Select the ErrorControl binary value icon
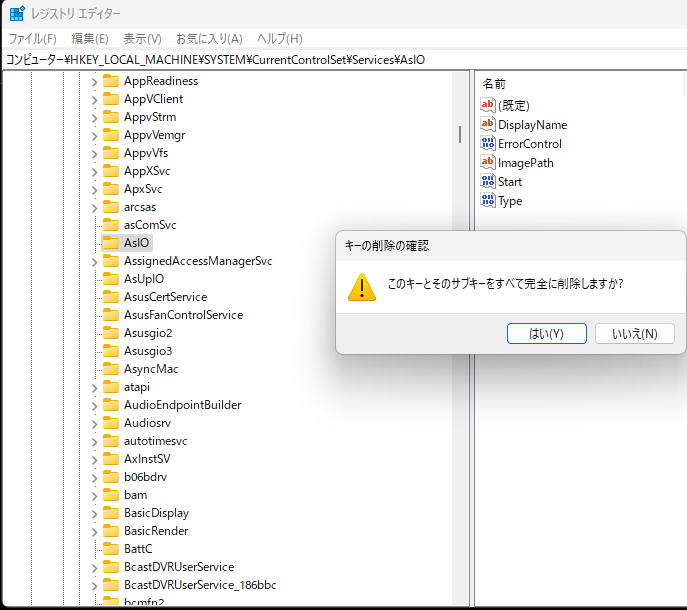Screen dimensions: 687x610 pyautogui.click(x=488, y=143)
